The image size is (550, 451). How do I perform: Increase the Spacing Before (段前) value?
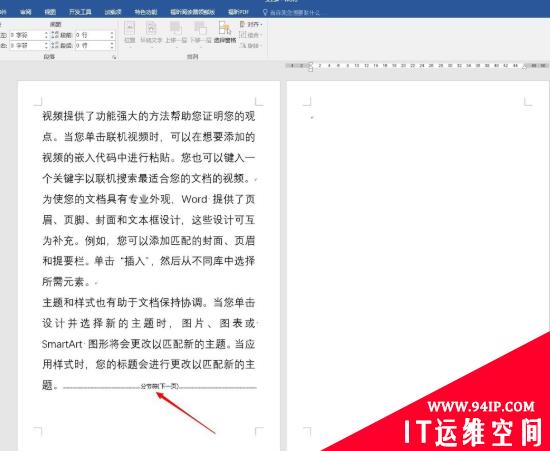(x=112, y=33)
